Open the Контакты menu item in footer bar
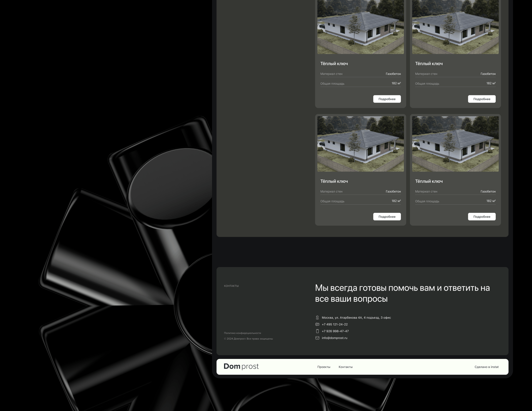The height and width of the screenshot is (411, 532). 345,367
